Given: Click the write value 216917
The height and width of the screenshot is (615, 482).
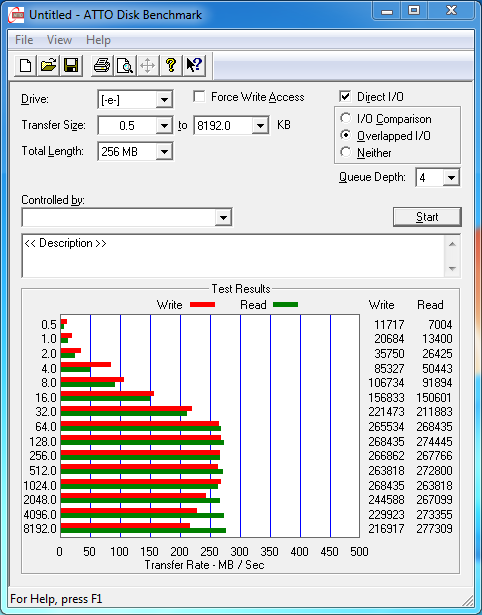Looking at the screenshot, I should [x=386, y=529].
